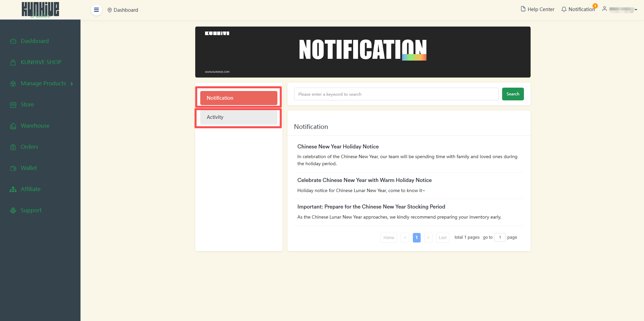Image resolution: width=644 pixels, height=321 pixels.
Task: Toggle the sidebar with hamburger button
Action: [96, 10]
